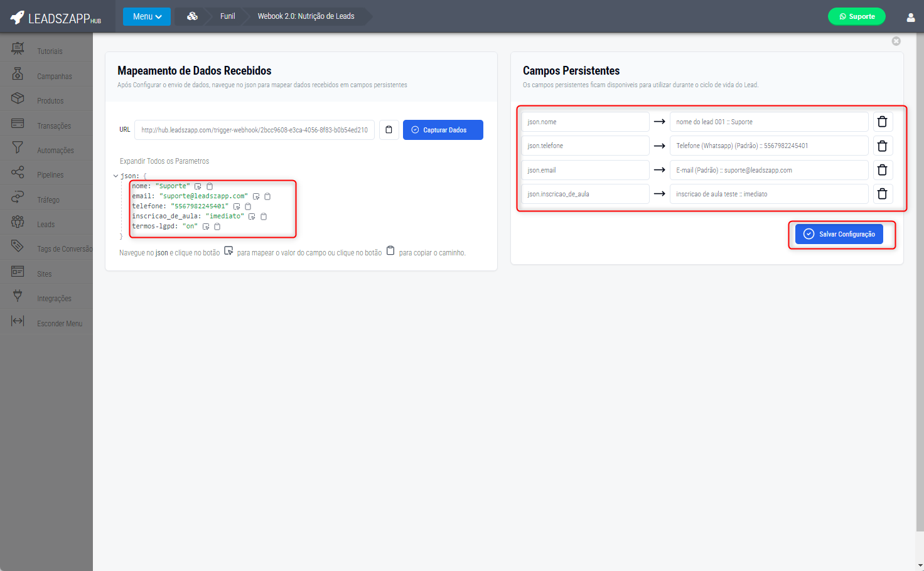Close the panel with the X icon
The image size is (924, 571).
896,41
